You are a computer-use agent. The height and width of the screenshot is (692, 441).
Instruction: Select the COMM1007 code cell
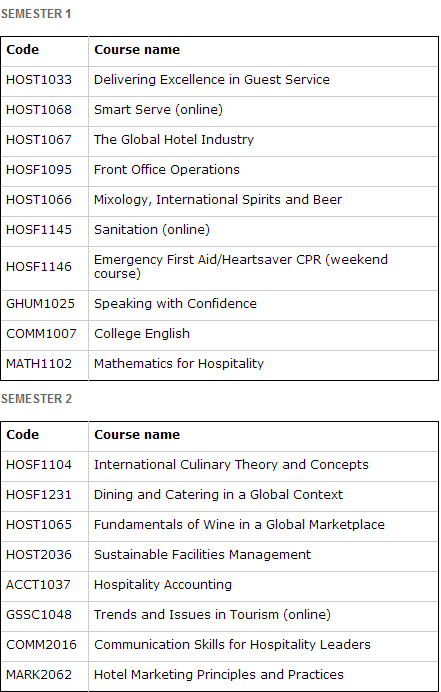(x=45, y=335)
